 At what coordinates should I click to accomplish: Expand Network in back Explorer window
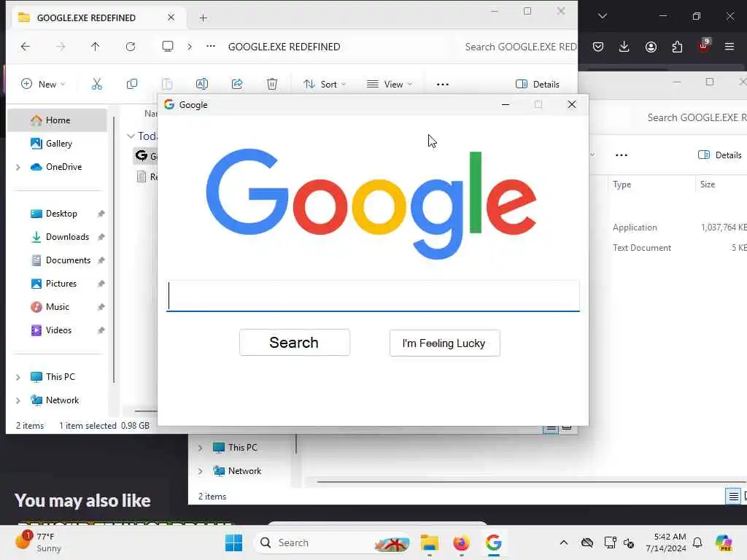pyautogui.click(x=200, y=471)
